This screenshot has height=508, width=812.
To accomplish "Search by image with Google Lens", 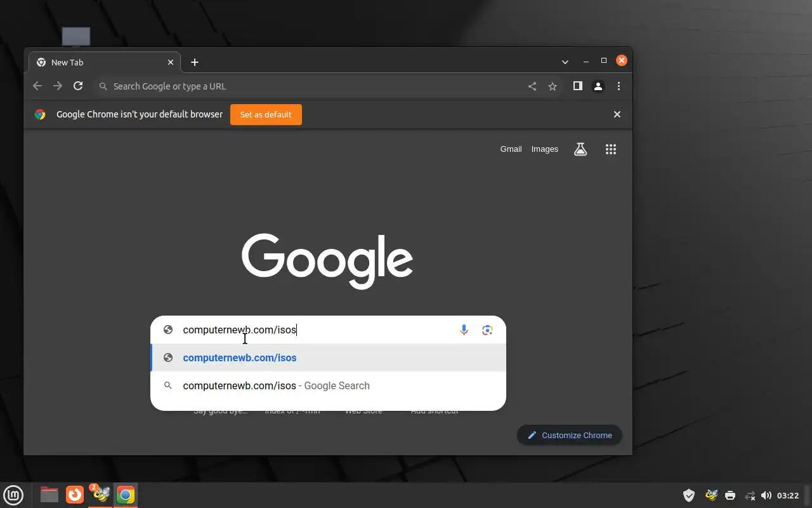I will pyautogui.click(x=487, y=330).
